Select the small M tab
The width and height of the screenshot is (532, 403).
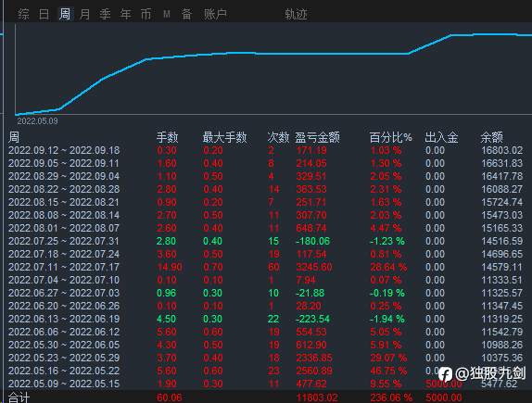pos(166,14)
